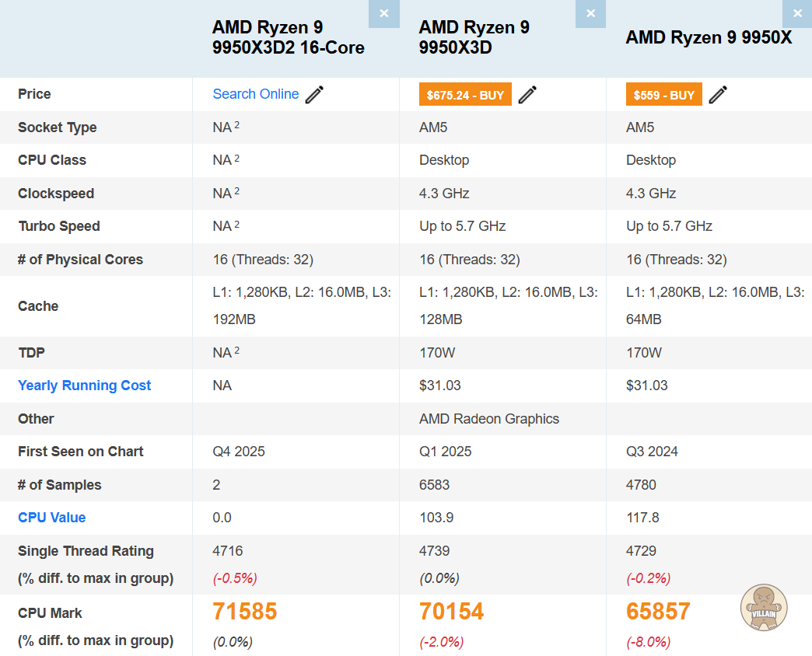This screenshot has height=656, width=812.
Task: Click the pencil icon beside Search Online
Action: point(314,95)
